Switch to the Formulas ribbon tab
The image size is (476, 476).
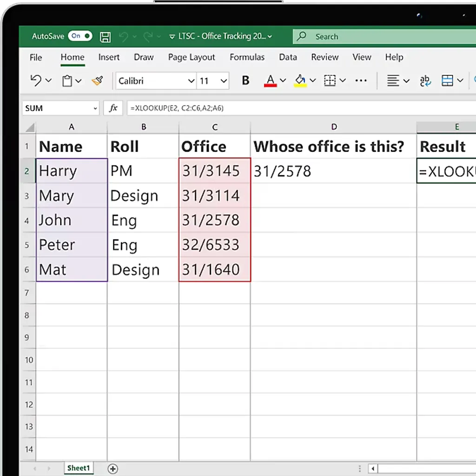point(247,57)
